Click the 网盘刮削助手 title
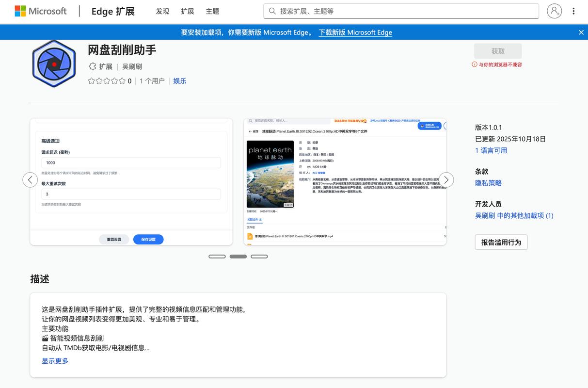This screenshot has width=588, height=388. 122,49
